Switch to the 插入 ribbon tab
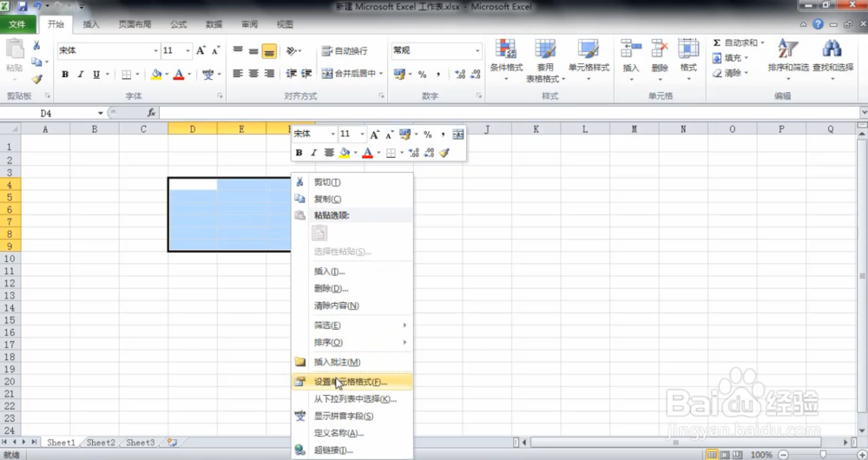The image size is (868, 460). (91, 24)
